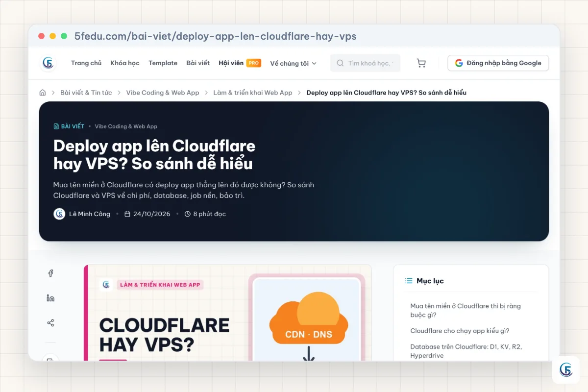Jump to Cloudflare cho chạy app kiểu gì
588x392 pixels.
[460, 331]
